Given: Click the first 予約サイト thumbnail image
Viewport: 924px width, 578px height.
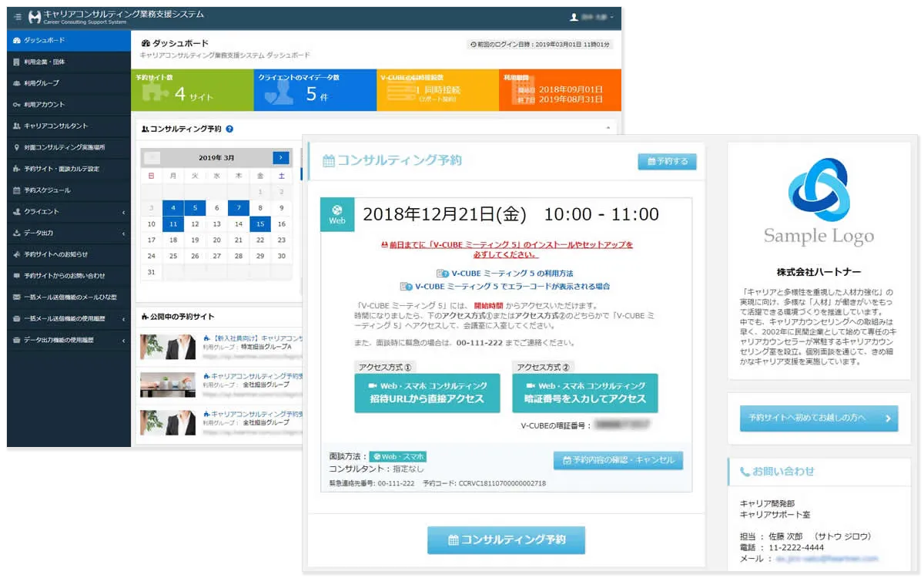Looking at the screenshot, I should pos(167,347).
